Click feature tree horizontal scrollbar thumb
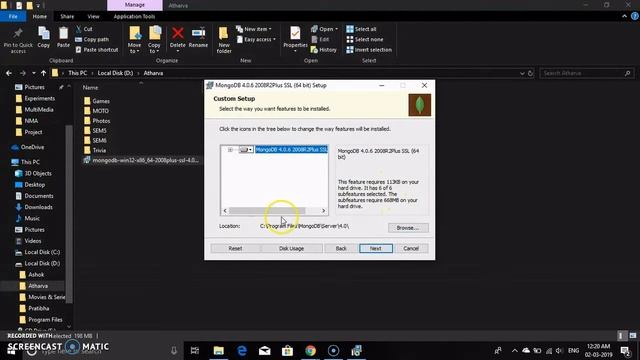The width and height of the screenshot is (640, 360). coord(267,211)
